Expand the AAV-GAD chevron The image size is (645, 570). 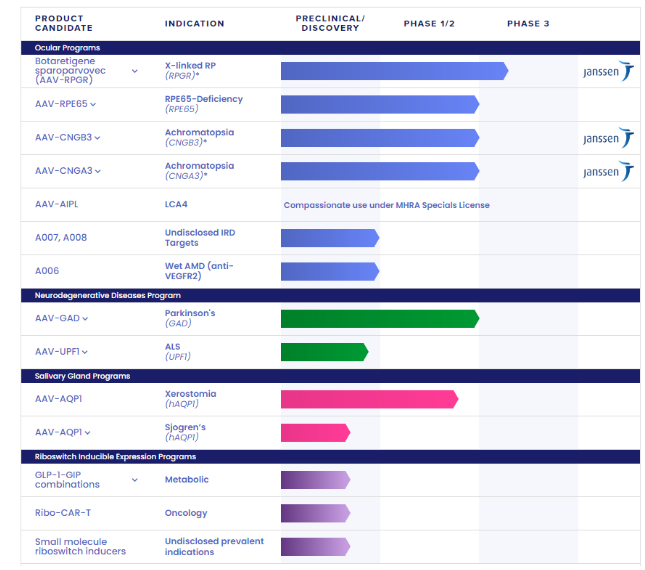point(85,319)
